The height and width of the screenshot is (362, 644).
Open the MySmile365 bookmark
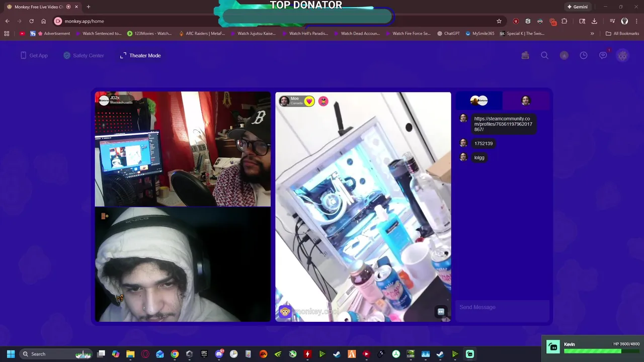coord(480,34)
